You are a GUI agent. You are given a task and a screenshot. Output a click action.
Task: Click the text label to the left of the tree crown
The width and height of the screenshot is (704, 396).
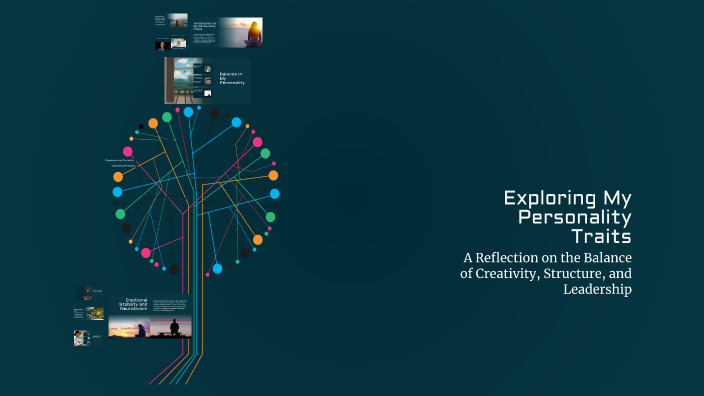tap(119, 163)
